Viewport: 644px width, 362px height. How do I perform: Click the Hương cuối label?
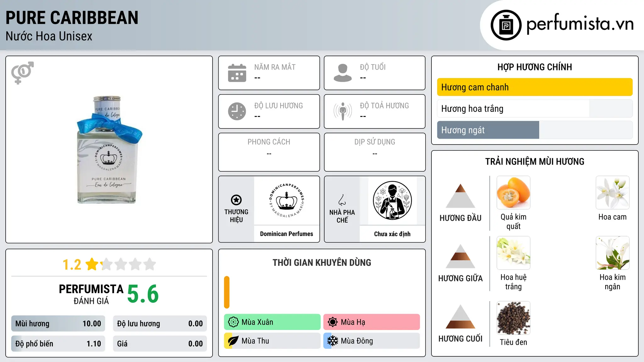tap(460, 339)
